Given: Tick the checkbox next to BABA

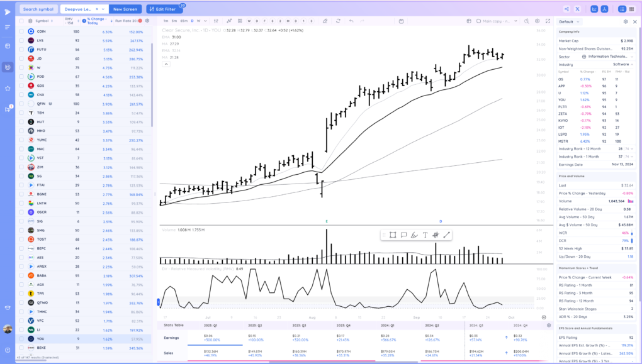Looking at the screenshot, I should click(21, 275).
